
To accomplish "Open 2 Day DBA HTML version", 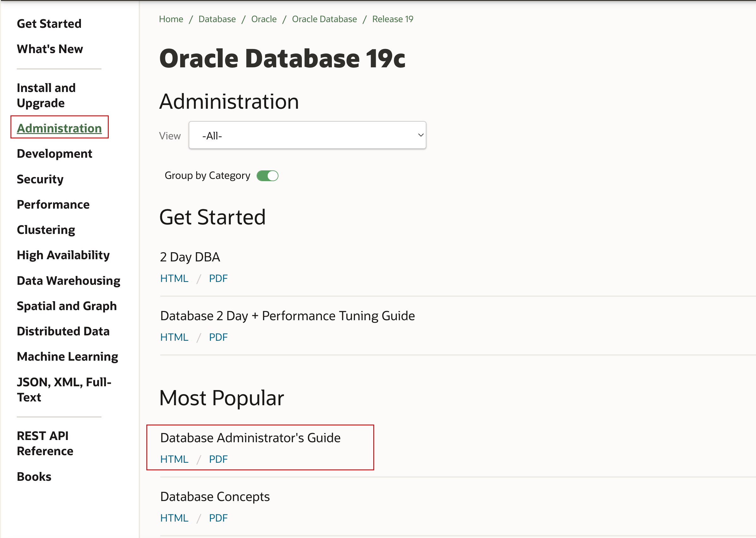I will pos(174,278).
